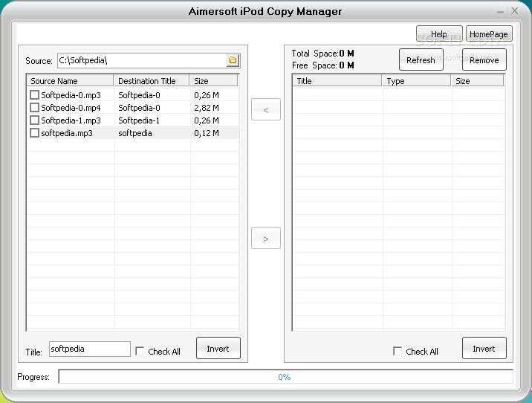Click the right arrow transfer button
This screenshot has width=532, height=403.
point(266,238)
